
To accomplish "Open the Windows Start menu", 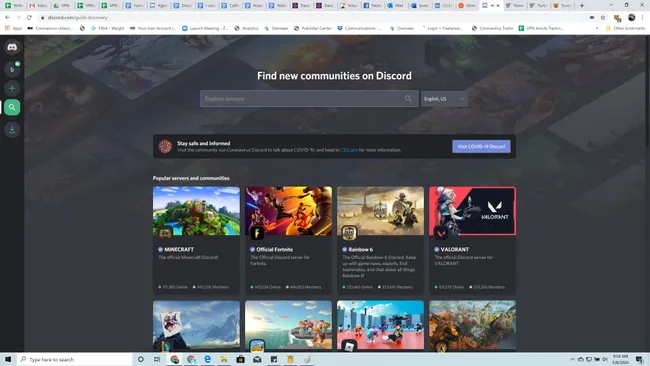I will 8,359.
